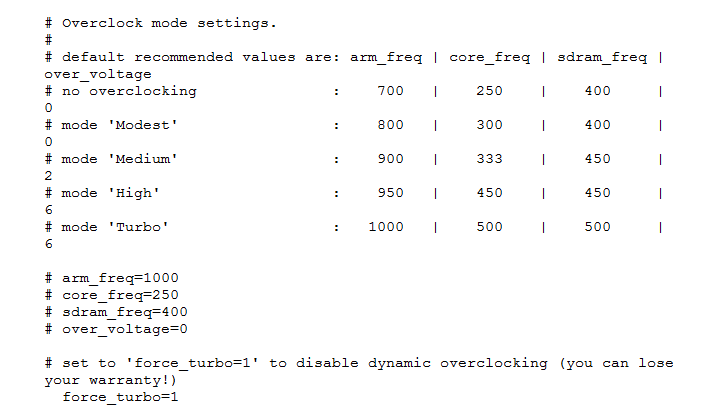The width and height of the screenshot is (724, 412).
Task: Click the sdram_freq column header
Action: pyautogui.click(x=603, y=57)
